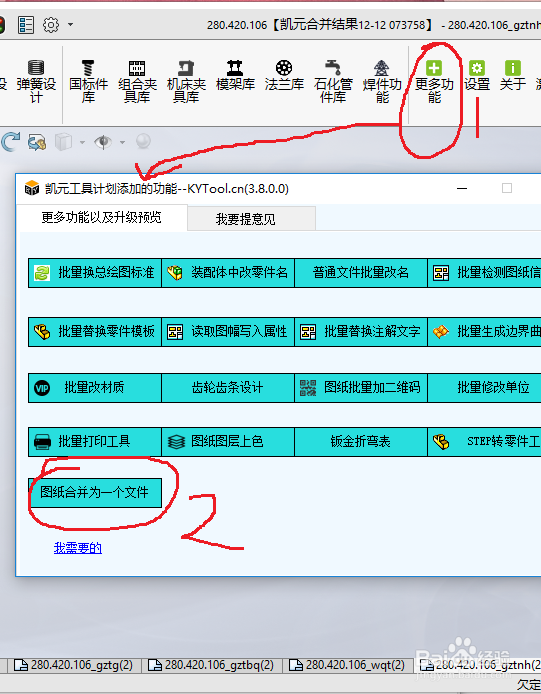The image size is (541, 694).
Task: Click the display style cube icon
Action: click(x=63, y=142)
